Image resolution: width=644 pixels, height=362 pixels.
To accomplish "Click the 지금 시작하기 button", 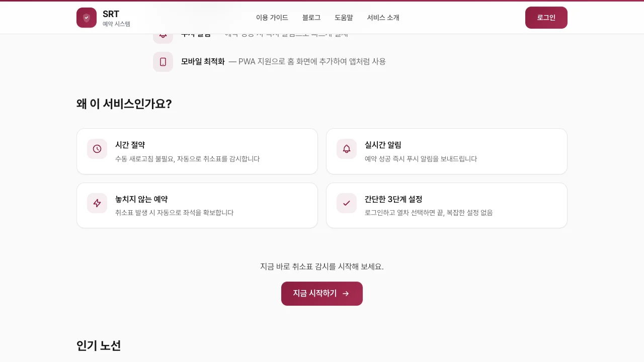I will point(322,294).
